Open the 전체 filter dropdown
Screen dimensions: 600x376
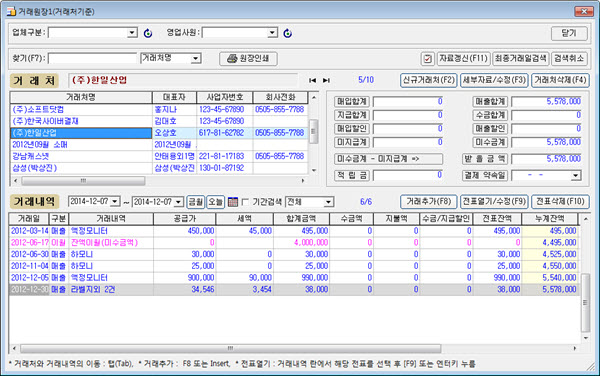pyautogui.click(x=328, y=202)
